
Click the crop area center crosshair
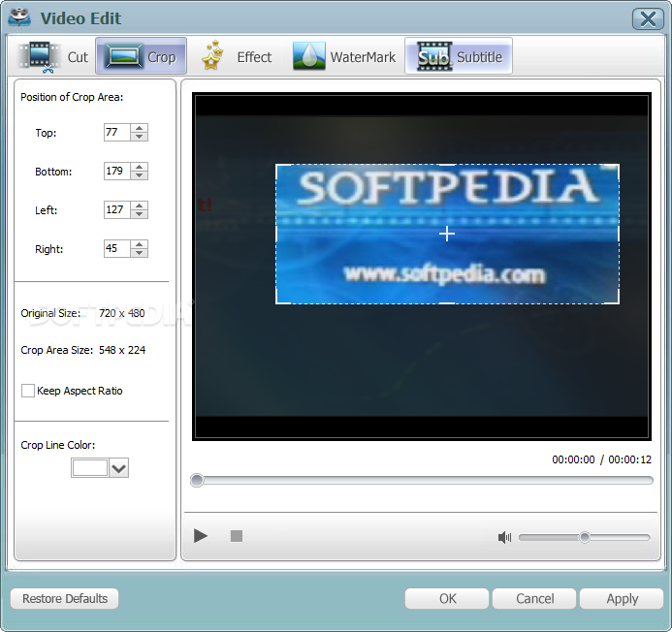447,234
